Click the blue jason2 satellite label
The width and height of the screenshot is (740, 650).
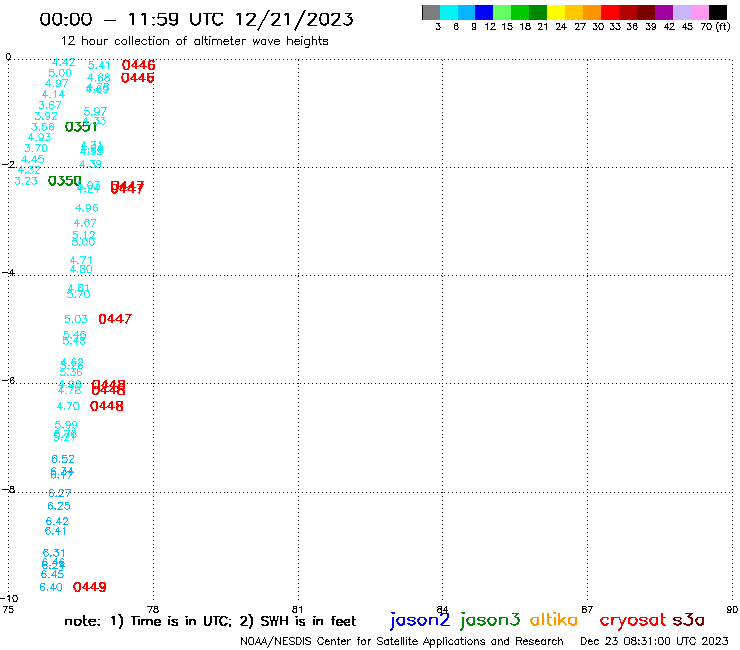(420, 620)
